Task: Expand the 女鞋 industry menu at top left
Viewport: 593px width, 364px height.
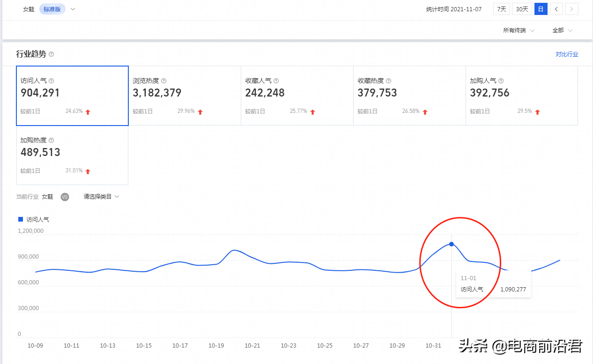Action: [x=73, y=9]
